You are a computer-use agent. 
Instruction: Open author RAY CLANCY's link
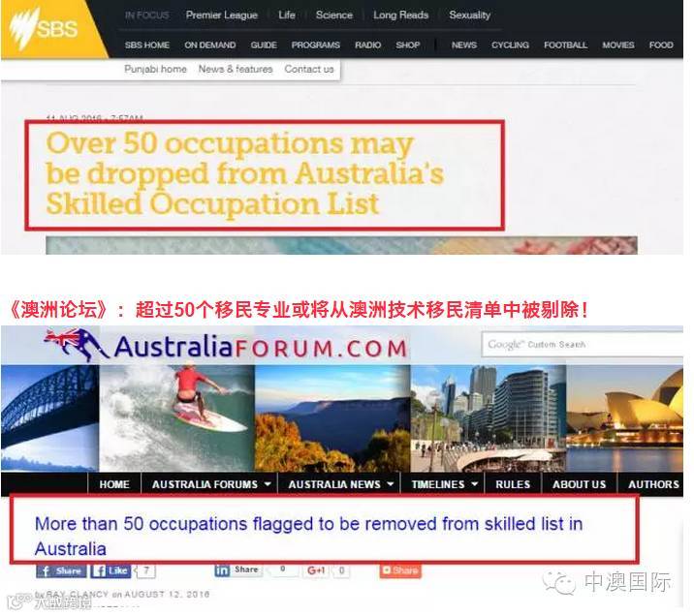coord(77,595)
